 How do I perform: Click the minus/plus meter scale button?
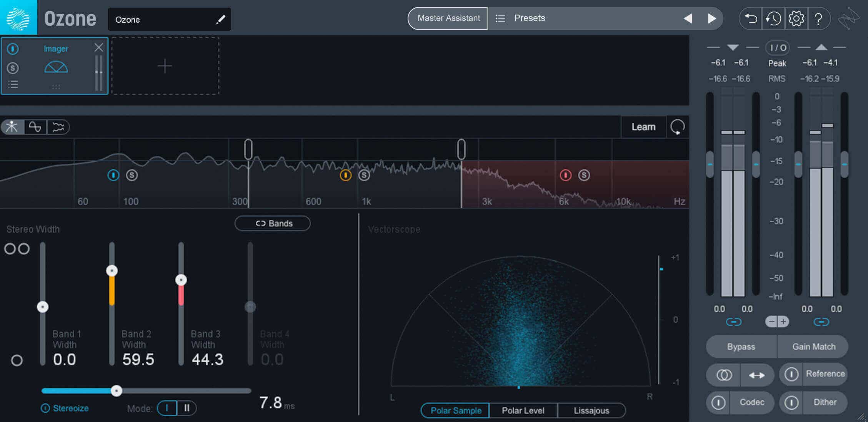777,322
